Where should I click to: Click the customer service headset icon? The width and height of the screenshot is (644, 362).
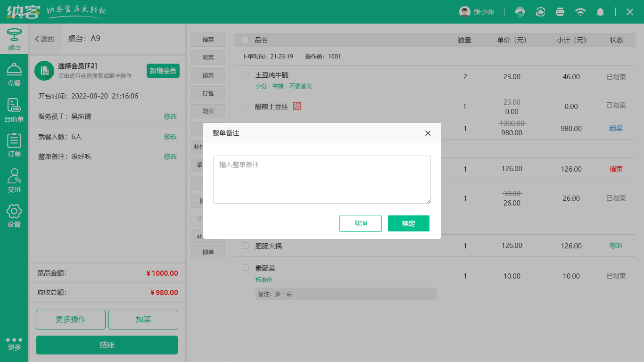[x=520, y=12]
